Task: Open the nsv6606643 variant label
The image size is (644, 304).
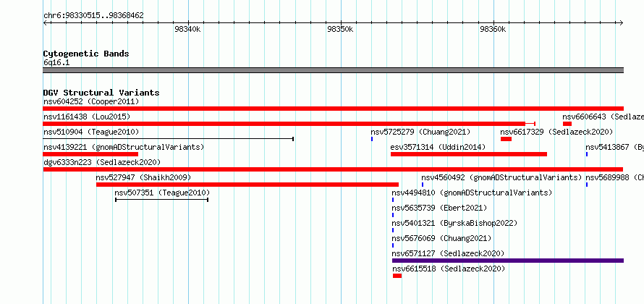Action: pos(603,117)
